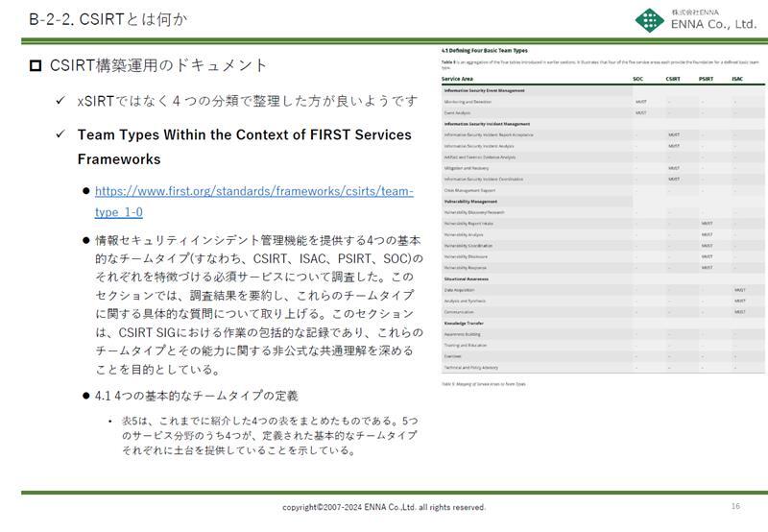Click the "PSIRT" column header in the table
Image resolution: width=768 pixels, height=532 pixels.
706,79
